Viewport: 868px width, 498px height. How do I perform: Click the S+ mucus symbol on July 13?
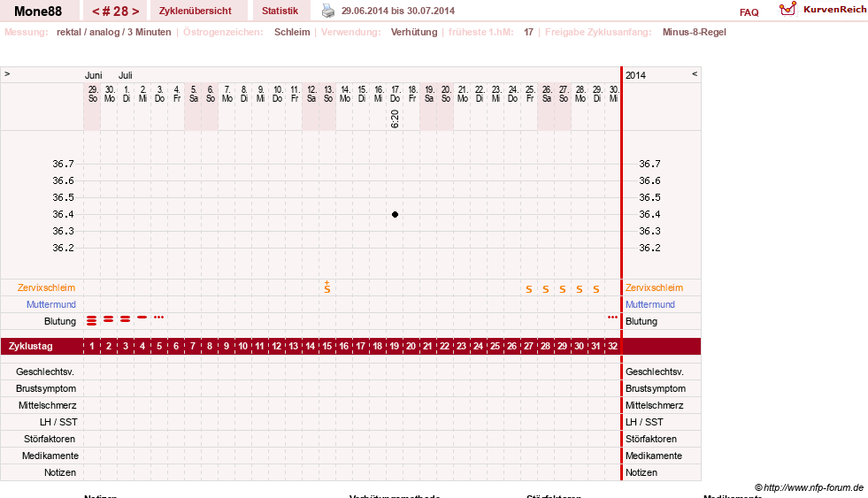coord(327,287)
